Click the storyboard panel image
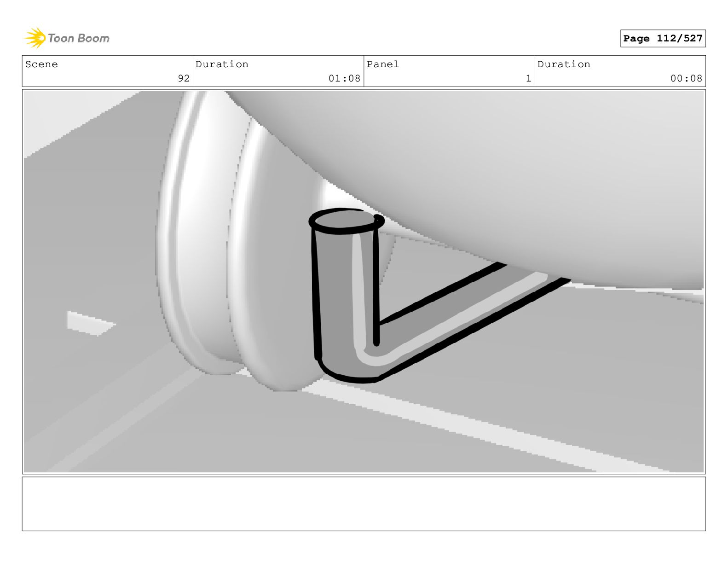The width and height of the screenshot is (728, 564). click(364, 282)
